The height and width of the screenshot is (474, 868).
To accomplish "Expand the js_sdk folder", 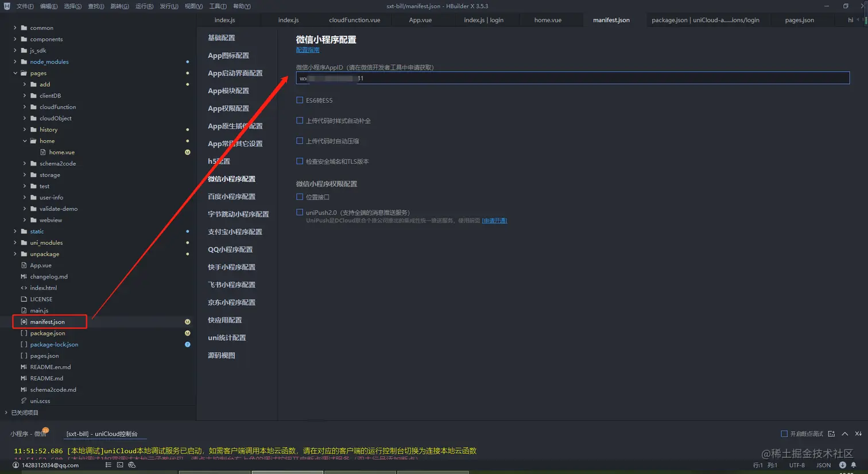I will pos(15,51).
